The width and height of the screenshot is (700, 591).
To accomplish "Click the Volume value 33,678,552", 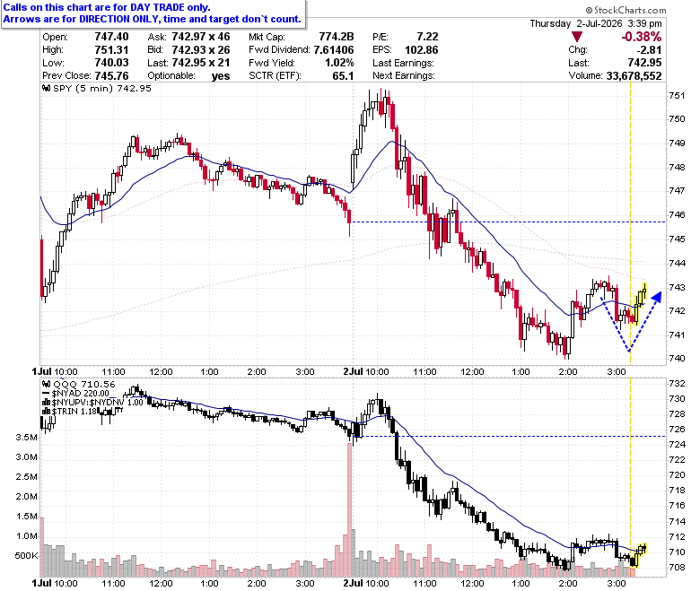I will (x=634, y=76).
